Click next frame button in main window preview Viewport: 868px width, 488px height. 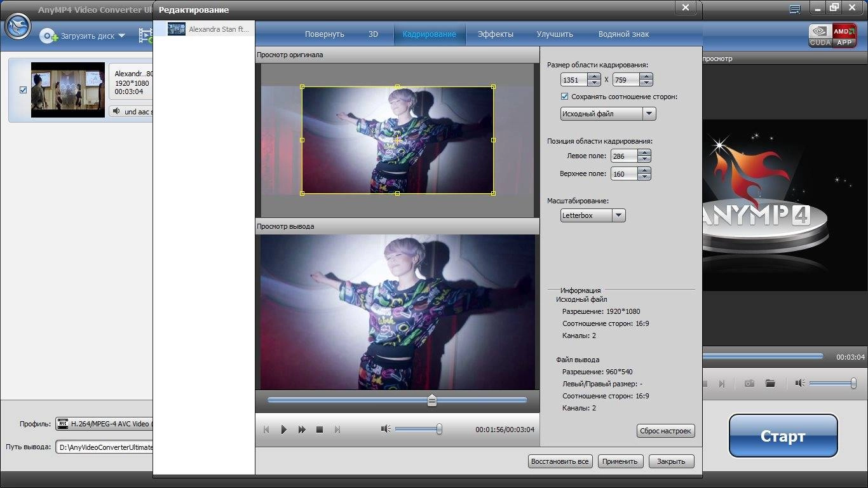point(721,384)
